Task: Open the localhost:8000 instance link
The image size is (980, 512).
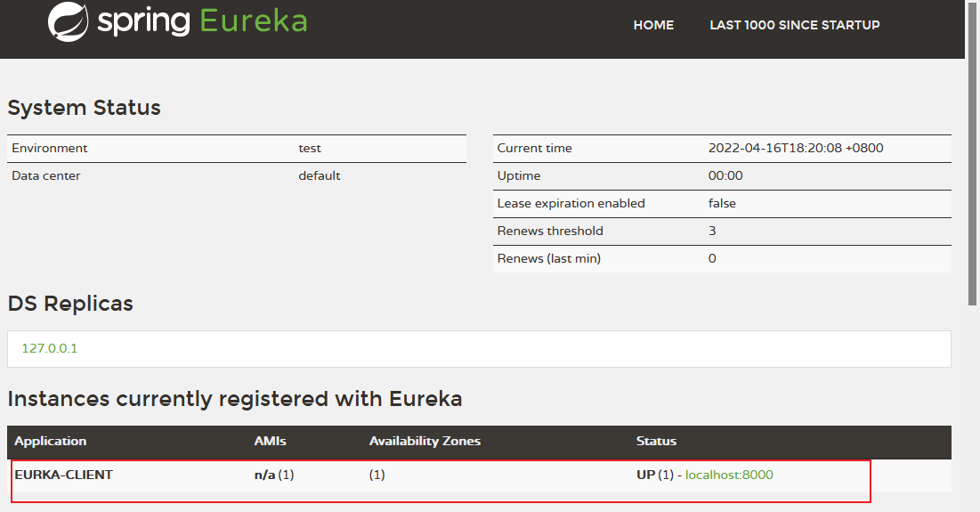Action: tap(729, 475)
